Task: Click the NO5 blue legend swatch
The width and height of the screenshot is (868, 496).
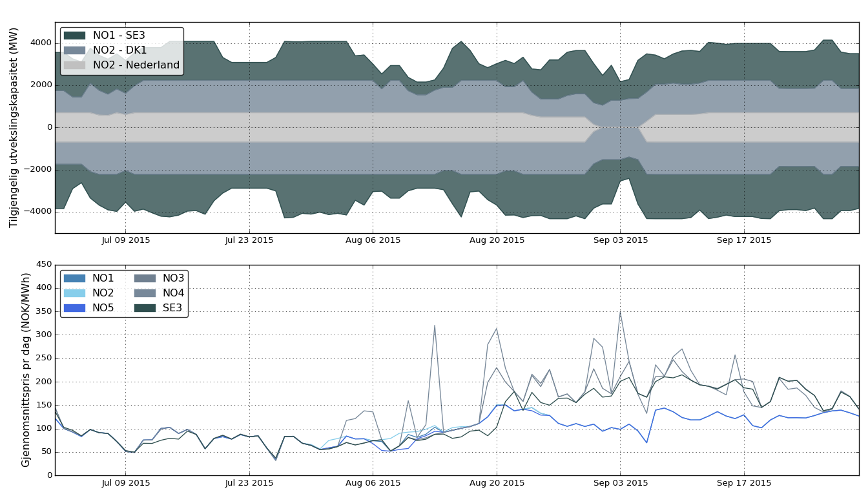Action: (74, 308)
